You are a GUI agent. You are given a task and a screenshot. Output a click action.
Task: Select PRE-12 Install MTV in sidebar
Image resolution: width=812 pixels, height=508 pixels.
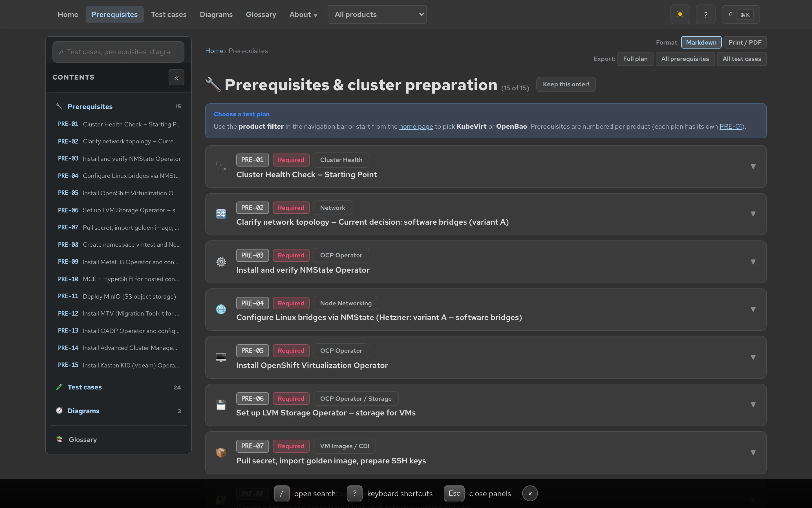point(119,314)
